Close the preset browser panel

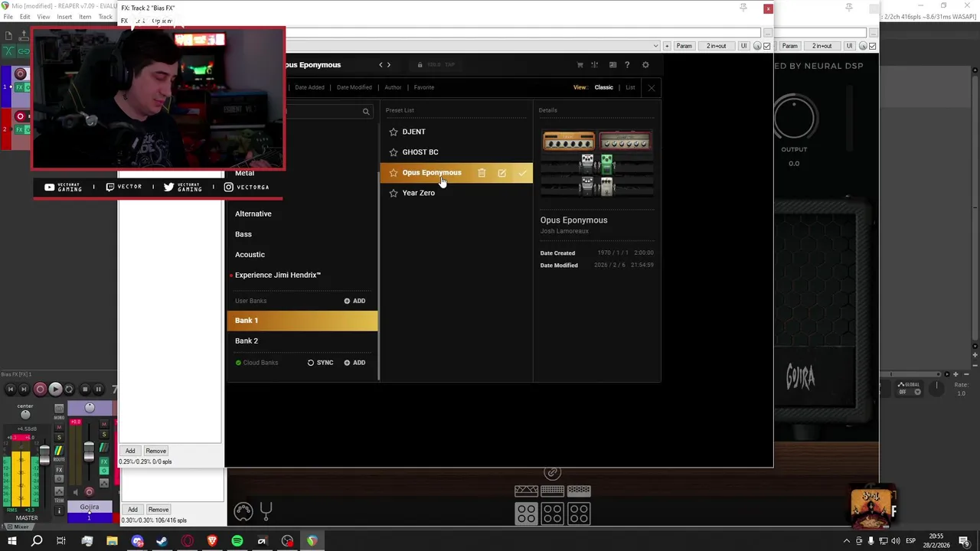tap(652, 87)
